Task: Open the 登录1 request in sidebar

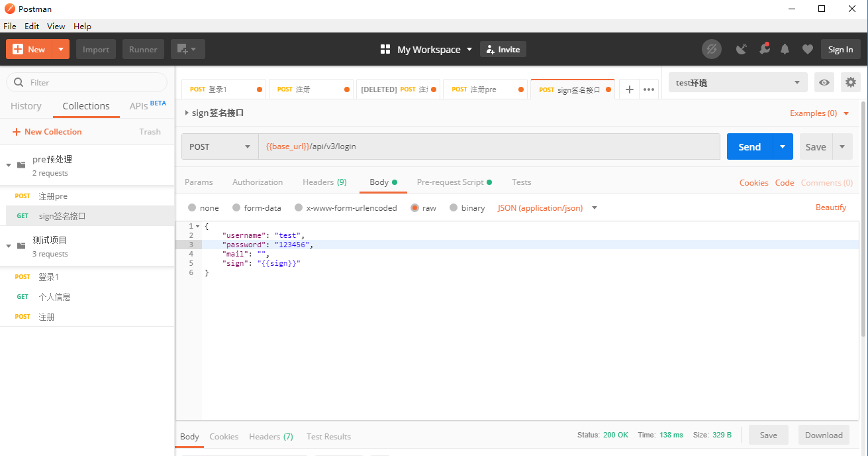Action: (x=87, y=277)
